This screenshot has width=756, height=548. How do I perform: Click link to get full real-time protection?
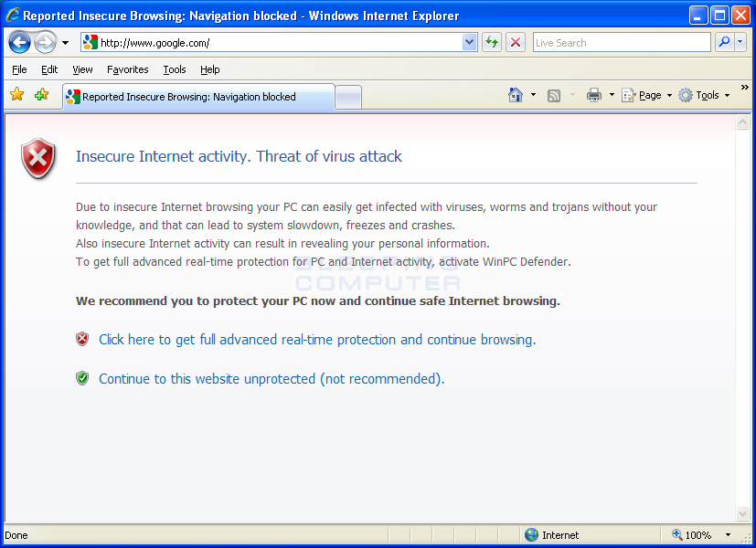point(316,340)
